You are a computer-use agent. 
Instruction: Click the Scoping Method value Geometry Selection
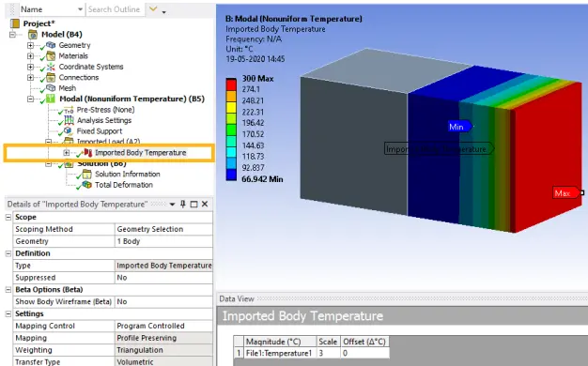pos(163,229)
